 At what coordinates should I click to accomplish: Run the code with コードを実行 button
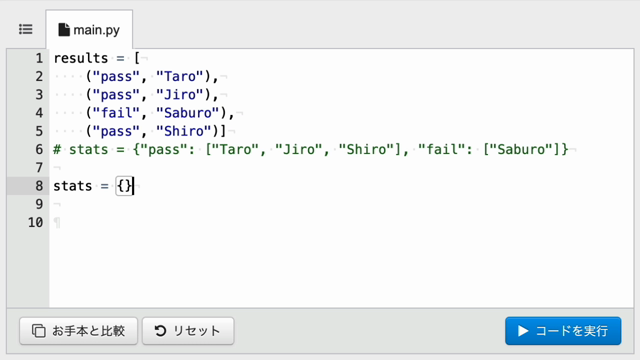pos(563,331)
